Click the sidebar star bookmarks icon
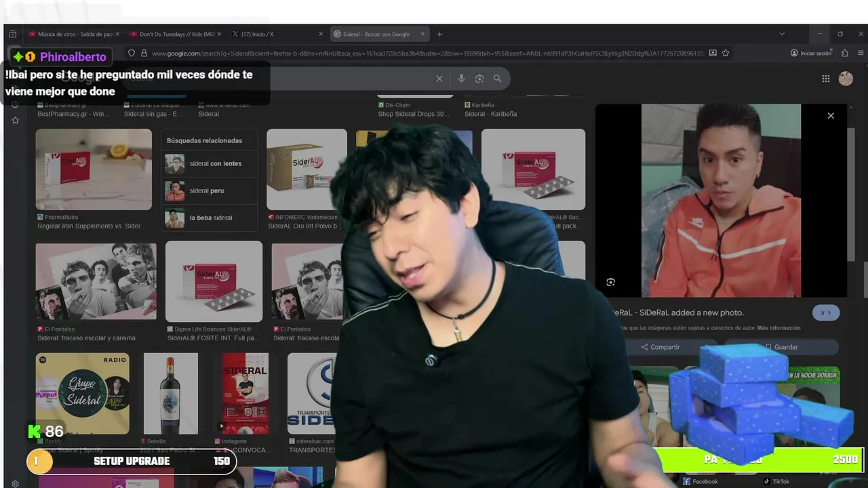This screenshot has height=488, width=868. pyautogui.click(x=15, y=120)
